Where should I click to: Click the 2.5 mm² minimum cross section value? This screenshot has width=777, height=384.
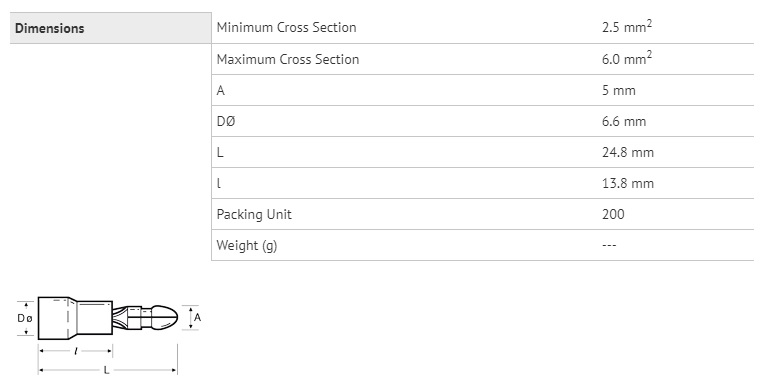click(x=626, y=27)
